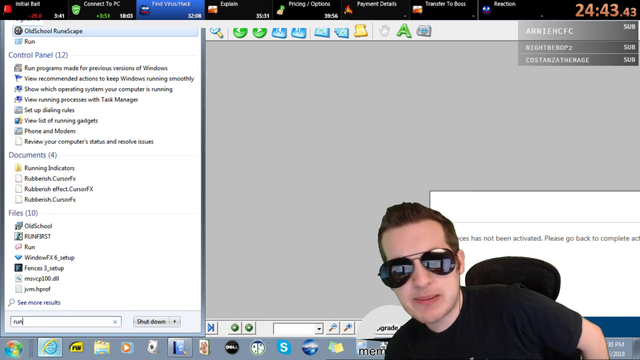640x360 pixels.
Task: Open the Solitaire cards taskbar icon
Action: coord(153,348)
